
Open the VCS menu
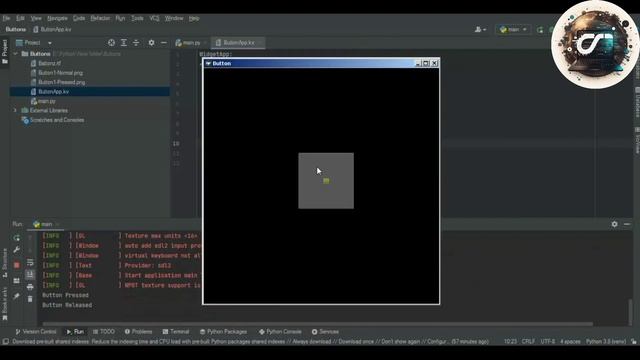(x=154, y=18)
